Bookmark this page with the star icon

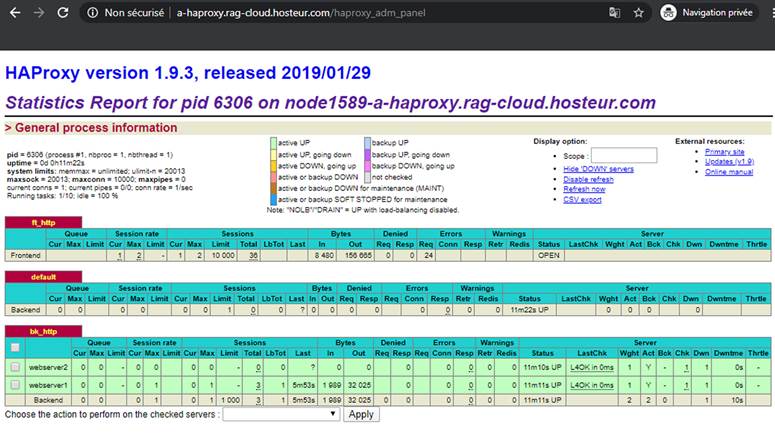[x=638, y=13]
